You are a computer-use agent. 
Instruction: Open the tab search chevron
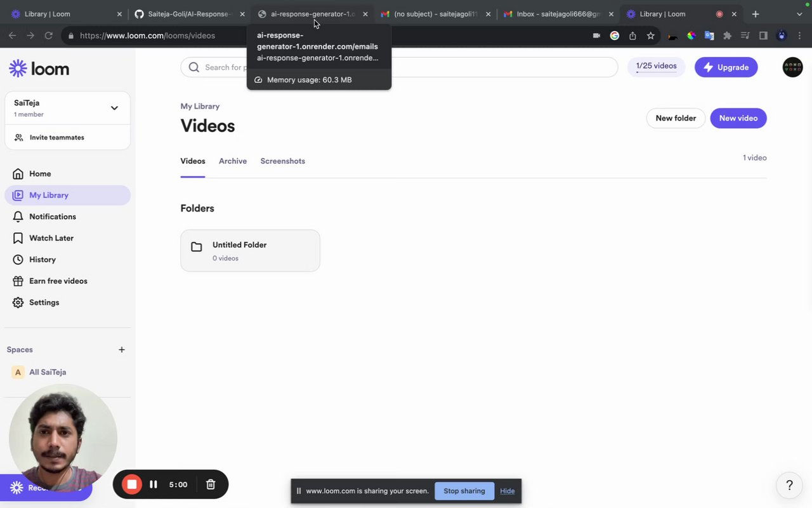(799, 14)
